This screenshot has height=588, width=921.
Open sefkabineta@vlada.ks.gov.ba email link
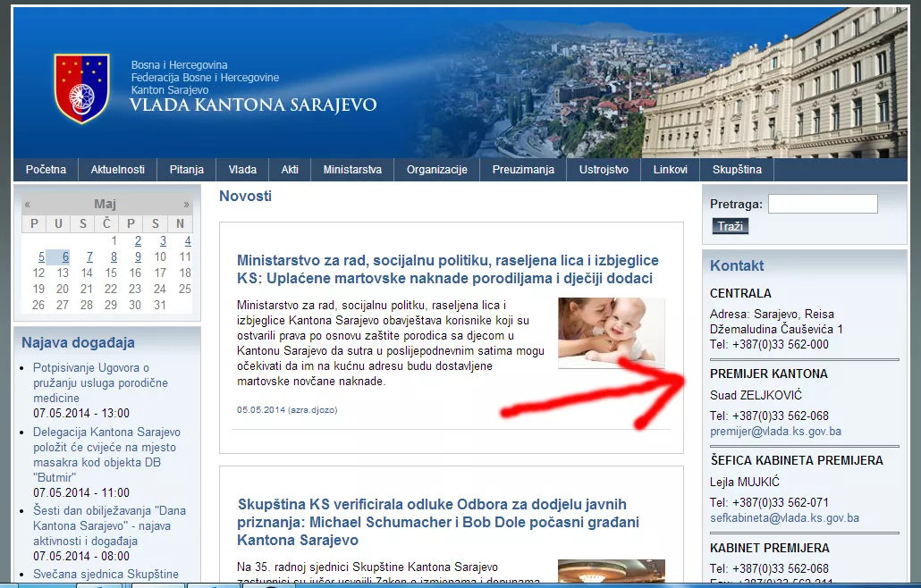pos(784,517)
